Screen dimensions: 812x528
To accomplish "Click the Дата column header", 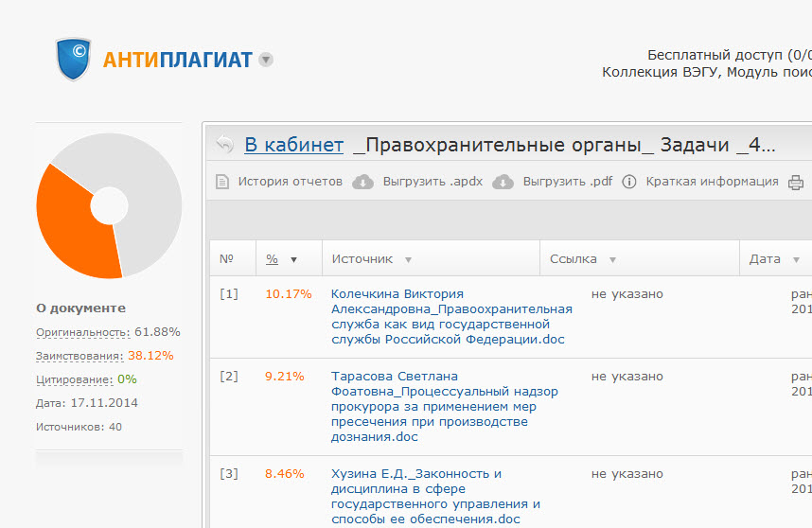I will [x=765, y=259].
